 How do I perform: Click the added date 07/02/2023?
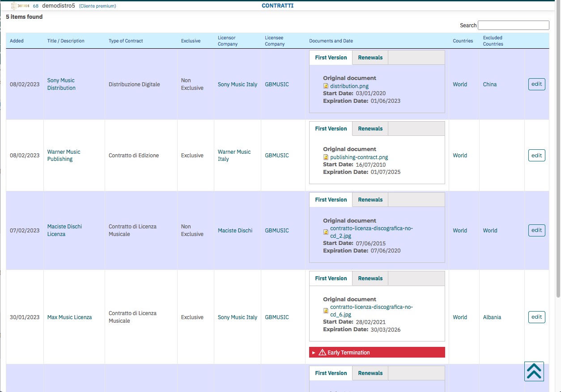[x=25, y=231]
